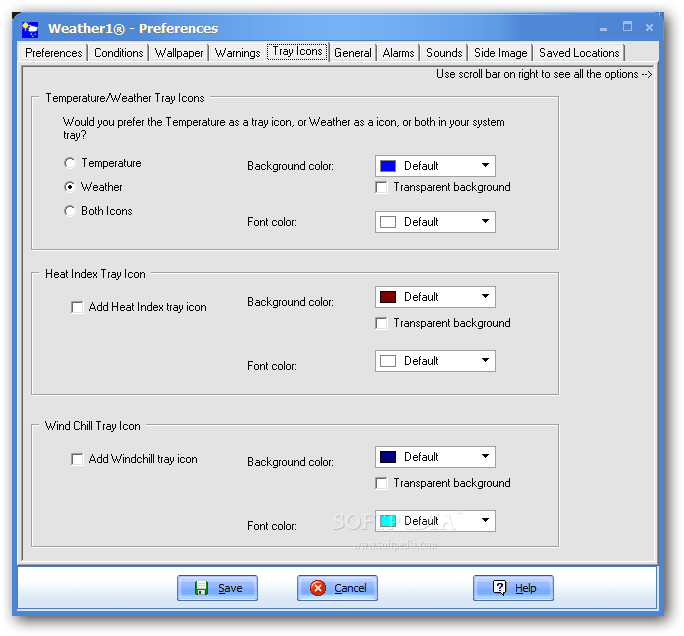Click the red X icon on Cancel
684x636 pixels.
coord(318,588)
